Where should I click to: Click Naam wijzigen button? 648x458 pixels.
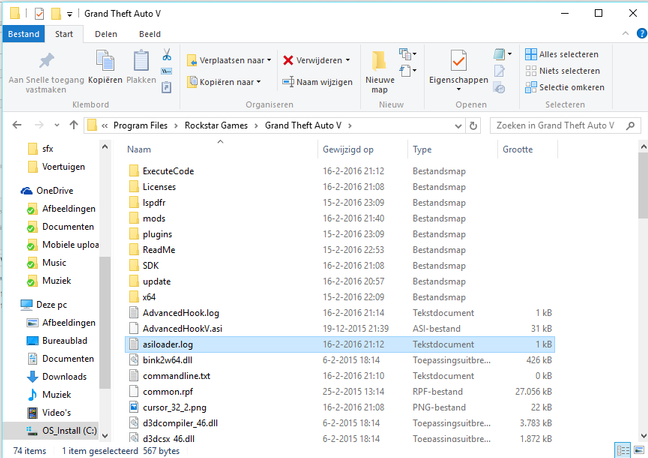[x=317, y=82]
